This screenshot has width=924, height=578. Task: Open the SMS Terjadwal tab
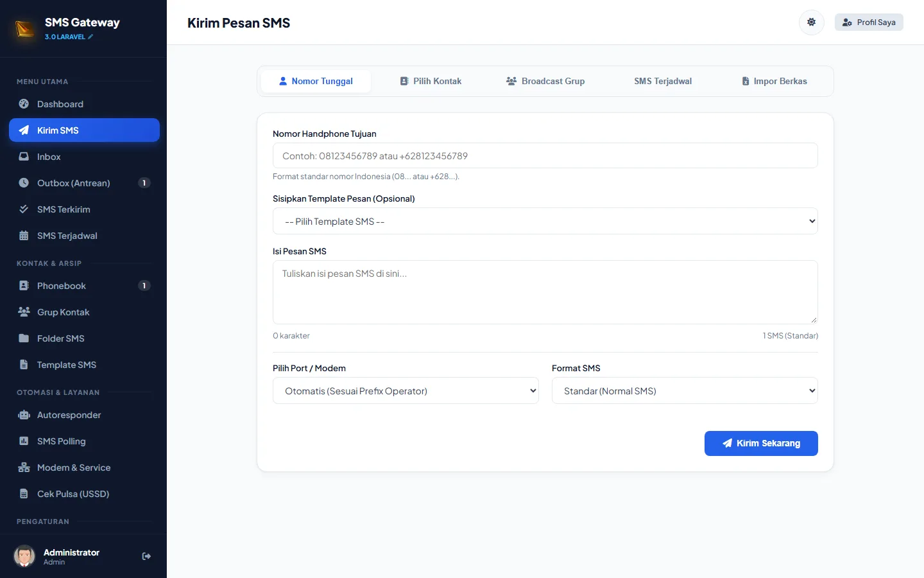click(x=663, y=82)
